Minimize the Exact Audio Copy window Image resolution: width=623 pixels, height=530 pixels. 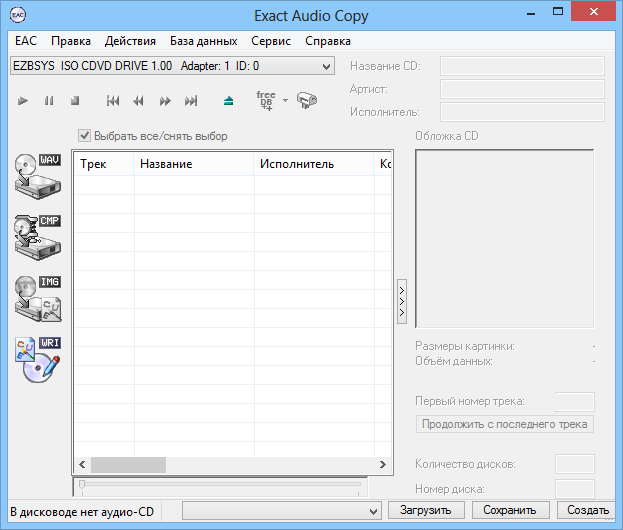(x=531, y=13)
